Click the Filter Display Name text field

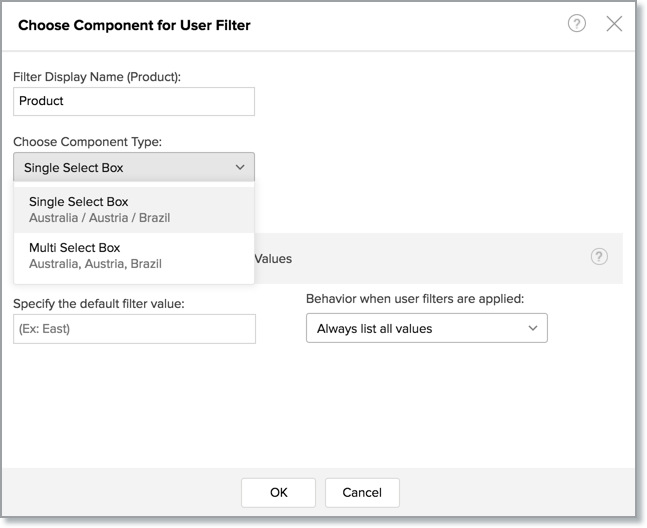pyautogui.click(x=134, y=101)
